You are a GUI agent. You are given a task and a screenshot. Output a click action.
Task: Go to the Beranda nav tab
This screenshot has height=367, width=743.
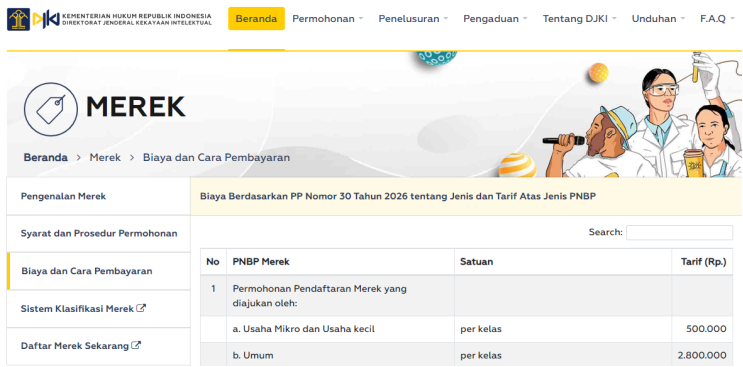pyautogui.click(x=256, y=18)
